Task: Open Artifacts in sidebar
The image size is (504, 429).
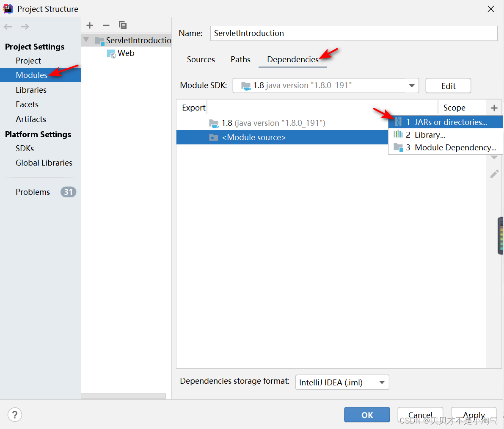Action: (31, 119)
